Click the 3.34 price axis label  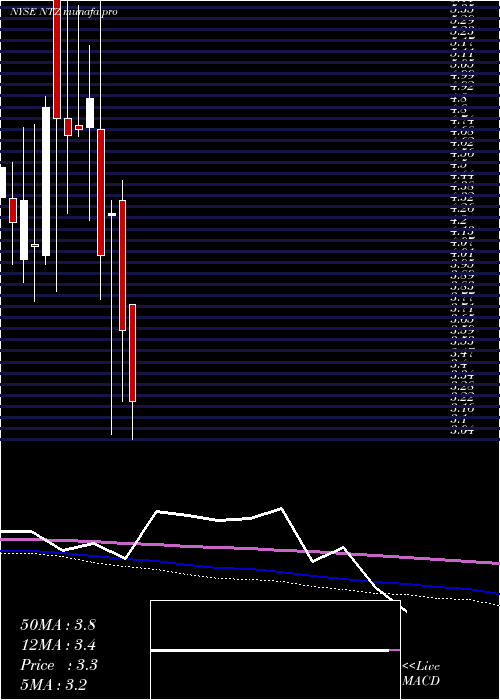462,376
